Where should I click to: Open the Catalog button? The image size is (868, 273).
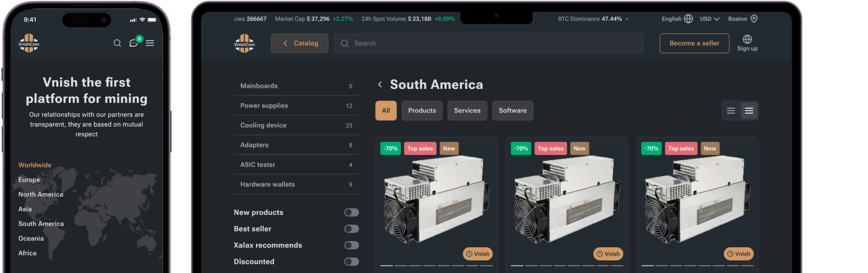coord(299,43)
